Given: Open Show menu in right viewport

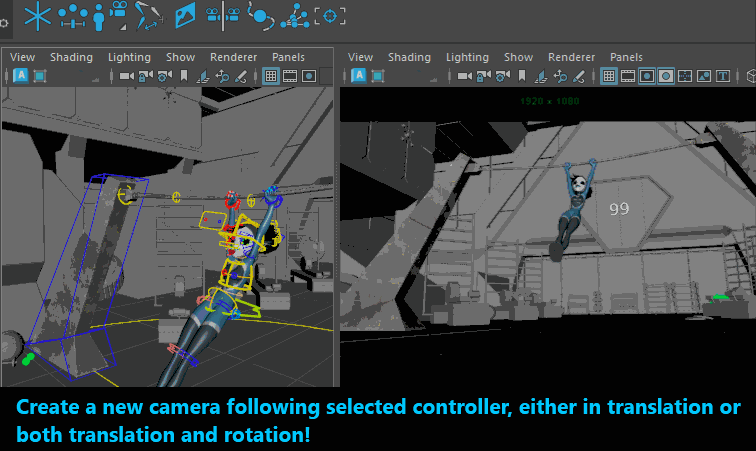Looking at the screenshot, I should (x=518, y=57).
